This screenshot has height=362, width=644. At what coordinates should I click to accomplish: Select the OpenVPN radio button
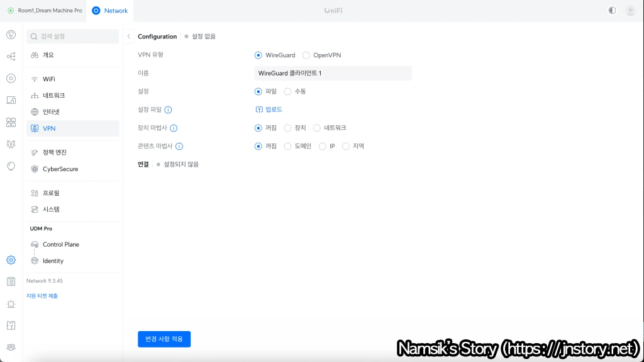(306, 55)
